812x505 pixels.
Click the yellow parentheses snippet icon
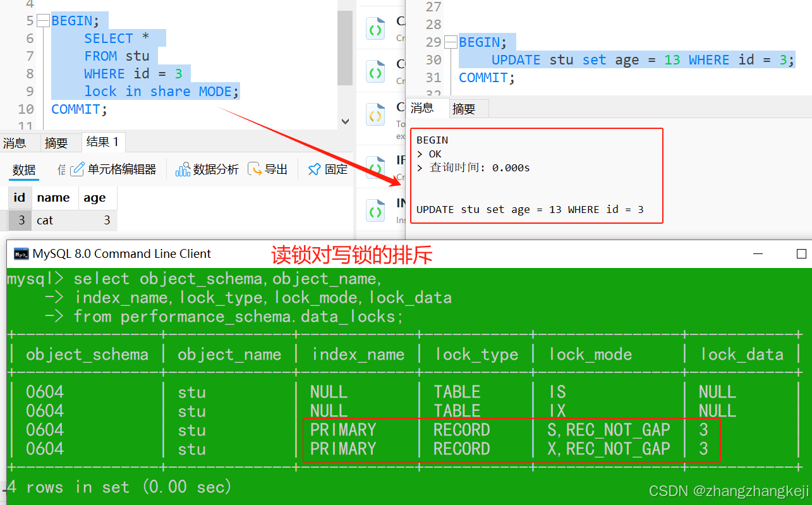[x=376, y=116]
